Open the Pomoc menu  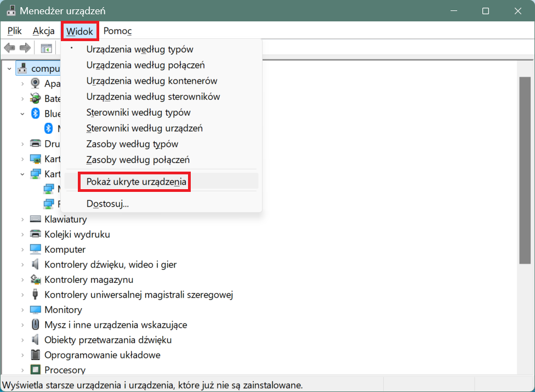(117, 31)
